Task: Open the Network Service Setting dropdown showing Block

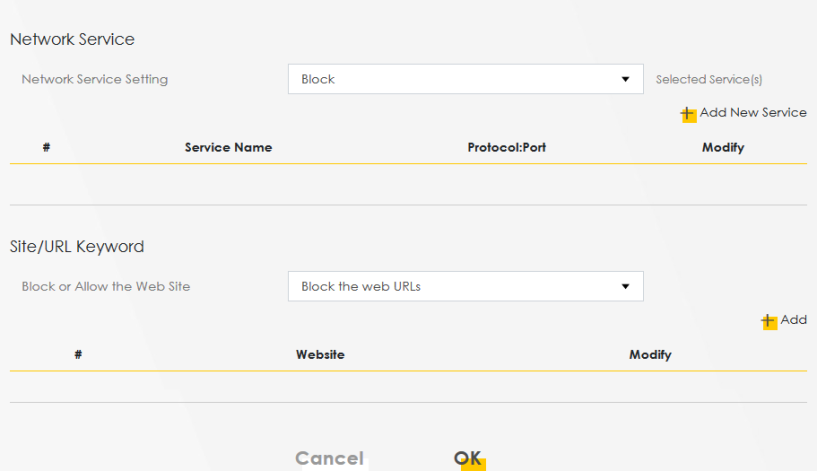Action: click(x=465, y=79)
